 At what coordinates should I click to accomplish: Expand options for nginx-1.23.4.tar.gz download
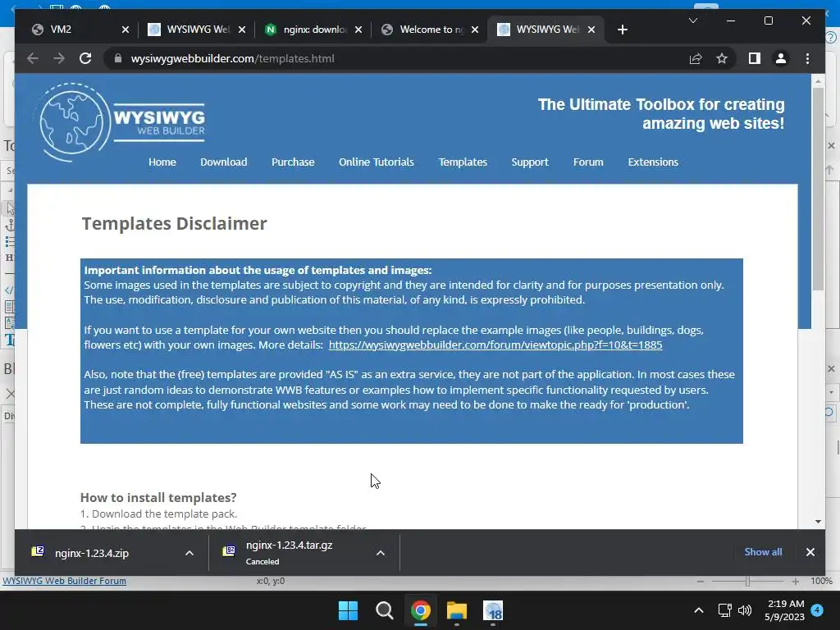pos(381,553)
